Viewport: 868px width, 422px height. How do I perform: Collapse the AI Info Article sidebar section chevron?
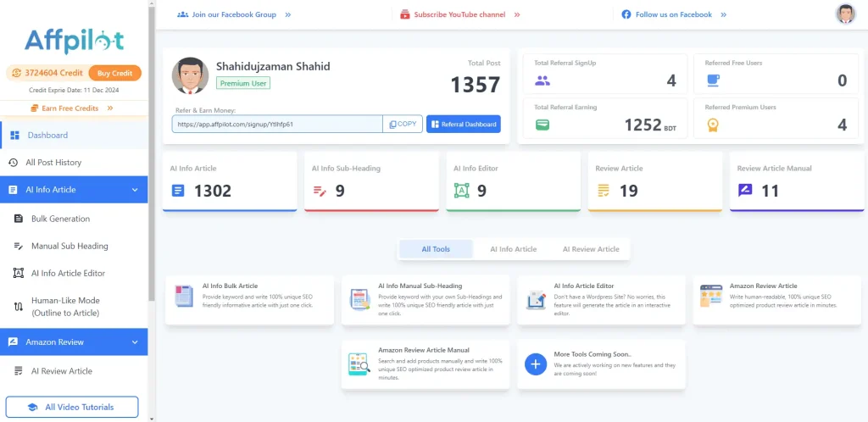[135, 190]
